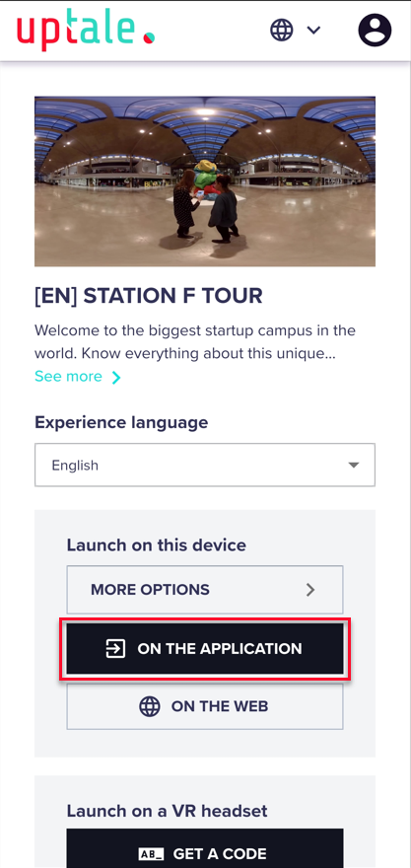Open the Experience language English dropdown
The height and width of the screenshot is (868, 411).
[x=205, y=465]
